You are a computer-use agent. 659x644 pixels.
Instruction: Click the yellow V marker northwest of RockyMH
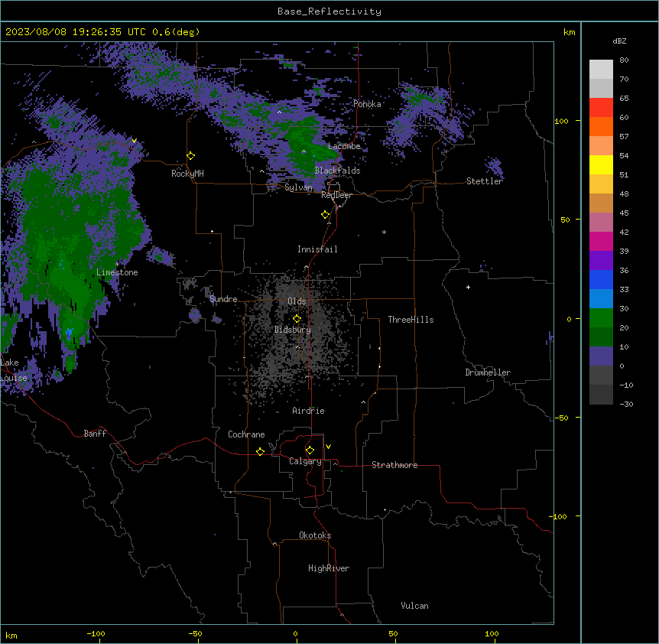(134, 141)
